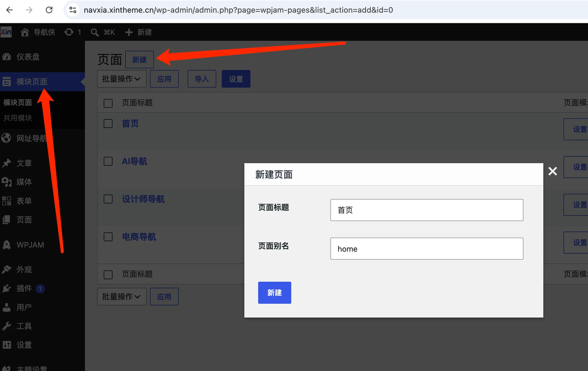The width and height of the screenshot is (588, 371).
Task: Open the top 批量操作 dropdown
Action: (122, 79)
